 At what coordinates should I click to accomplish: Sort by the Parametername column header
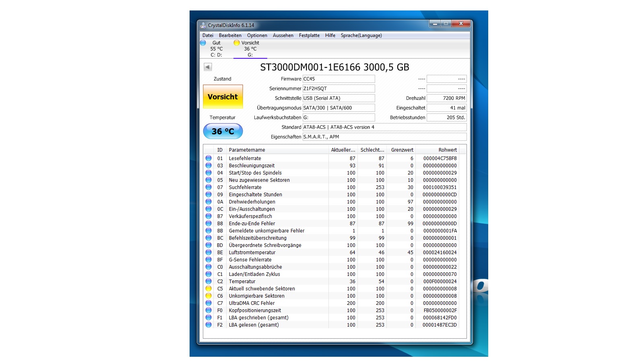[x=277, y=150]
